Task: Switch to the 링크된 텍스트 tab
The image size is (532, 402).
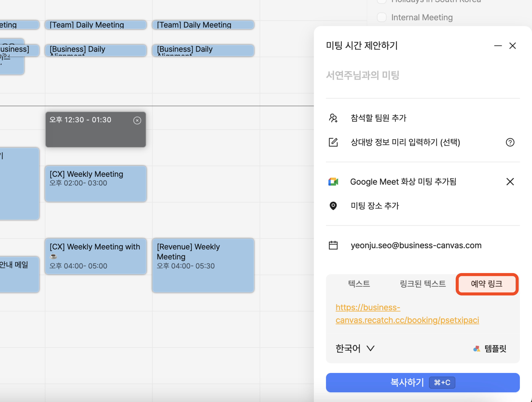Action: tap(423, 284)
